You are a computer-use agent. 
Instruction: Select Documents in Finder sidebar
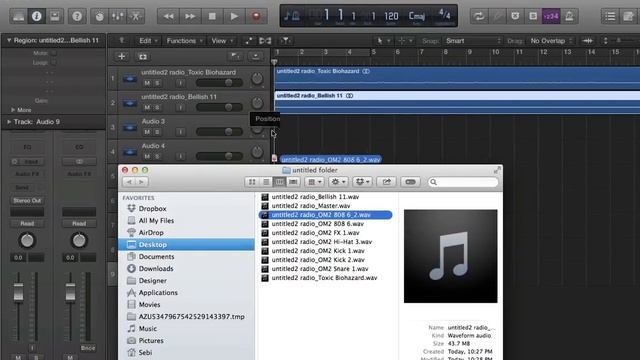(156, 257)
